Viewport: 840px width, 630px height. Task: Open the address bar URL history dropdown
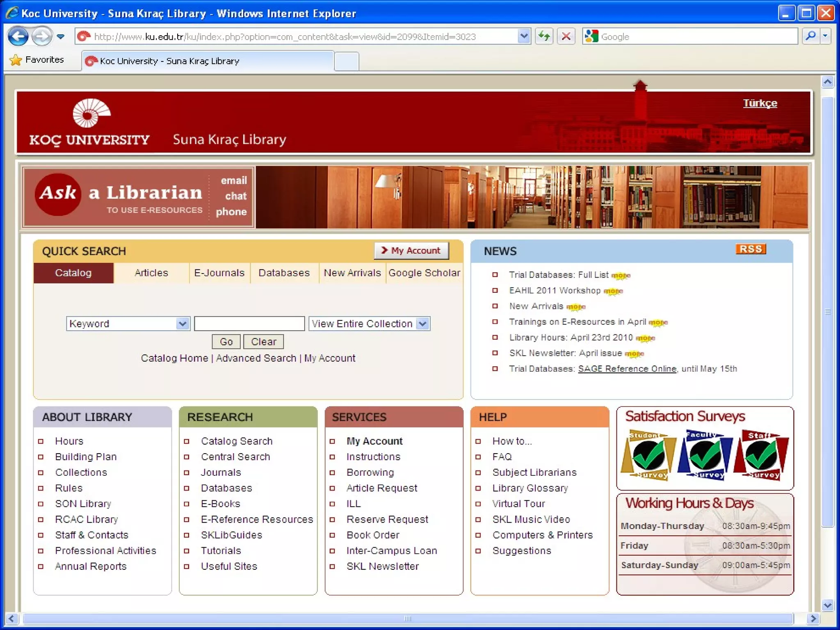pos(524,37)
